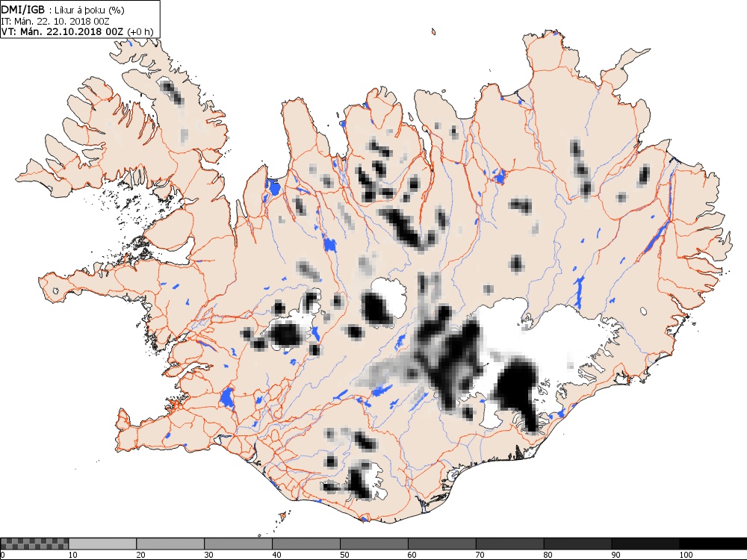This screenshot has width=747, height=560.
Task: Click the '60' legend scale label
Action: pos(412,555)
